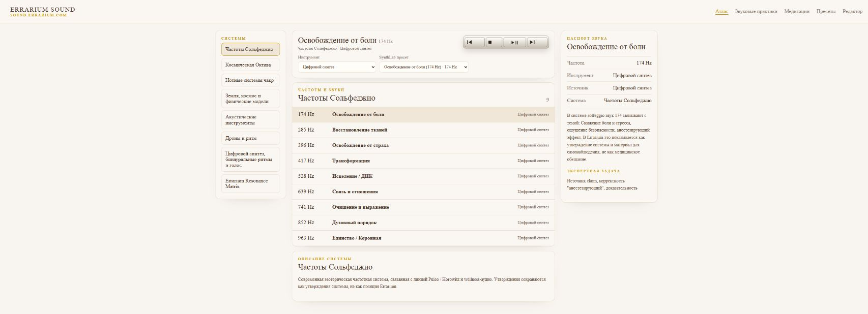Open the Инструмент dropdown

pos(337,67)
